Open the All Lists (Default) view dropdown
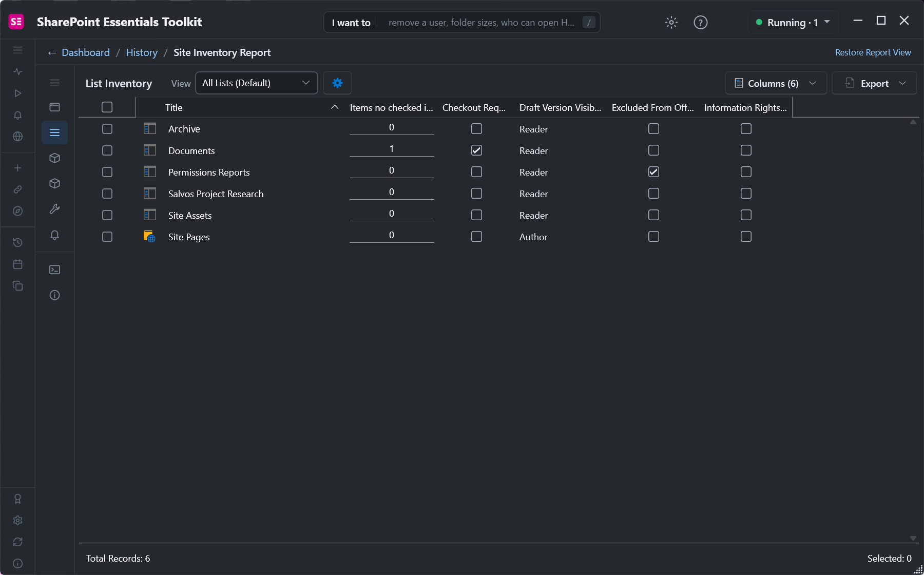This screenshot has height=575, width=924. coord(257,83)
